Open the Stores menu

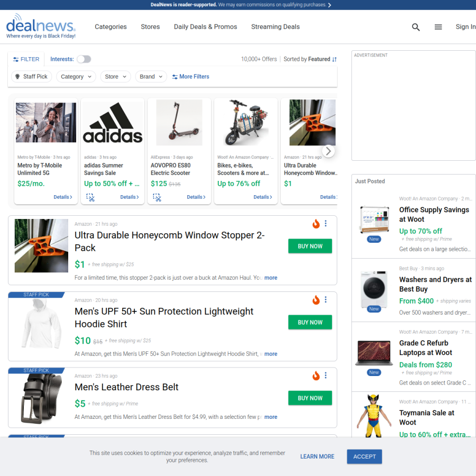coord(150,27)
